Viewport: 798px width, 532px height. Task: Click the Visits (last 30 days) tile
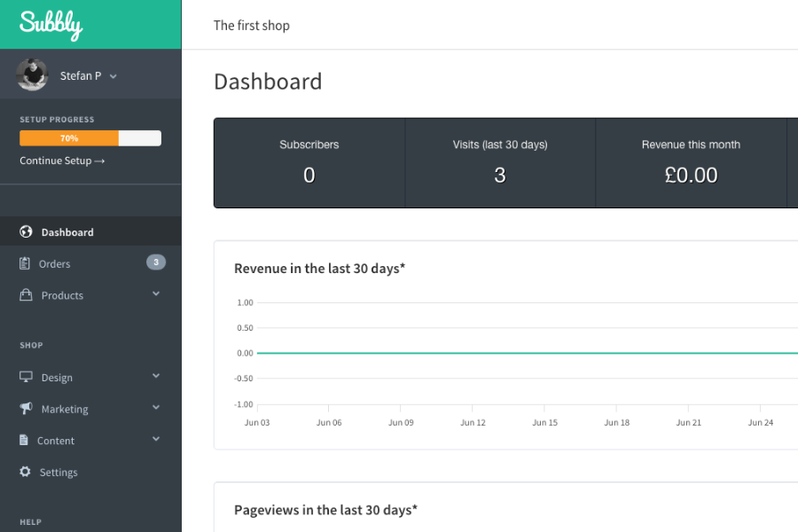(500, 163)
